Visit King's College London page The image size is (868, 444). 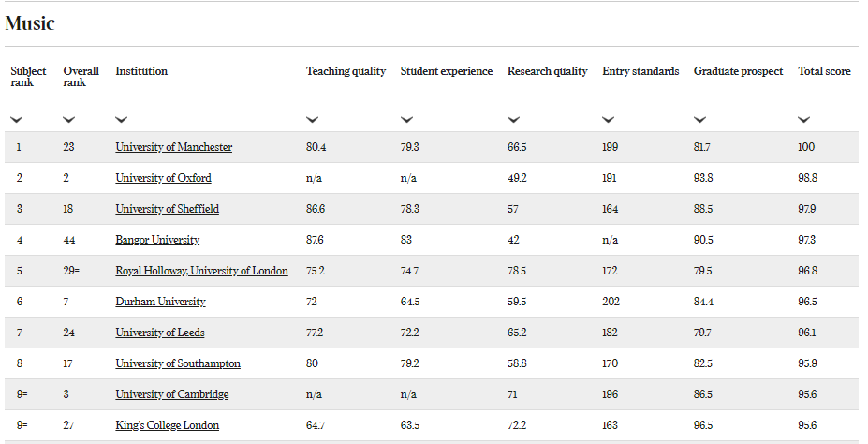point(168,425)
